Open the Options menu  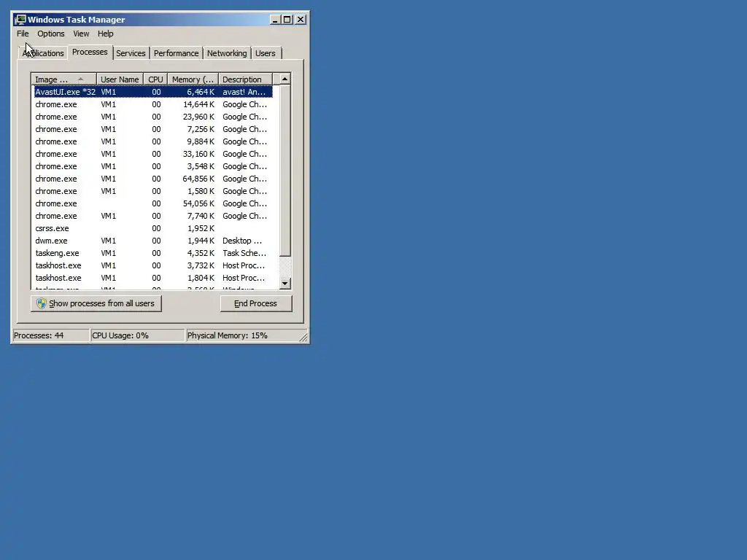tap(51, 34)
